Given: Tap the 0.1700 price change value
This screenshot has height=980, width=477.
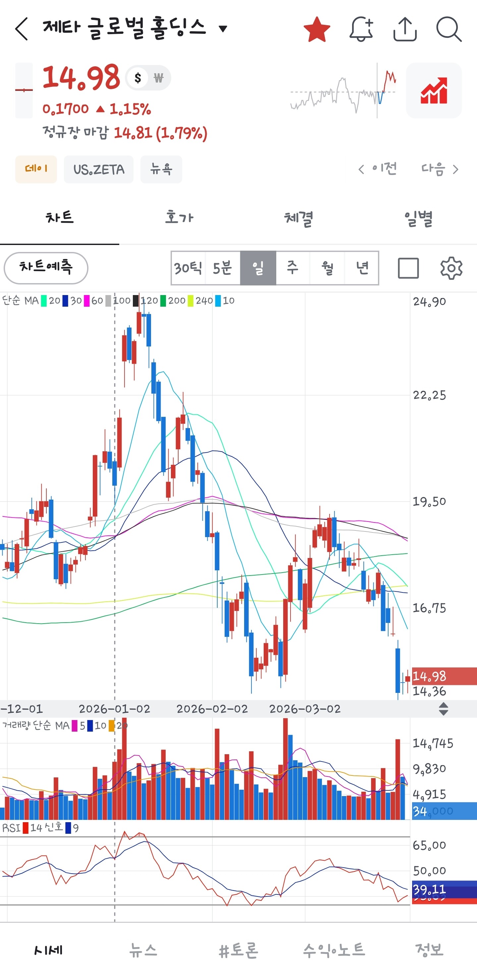Looking at the screenshot, I should [x=65, y=109].
